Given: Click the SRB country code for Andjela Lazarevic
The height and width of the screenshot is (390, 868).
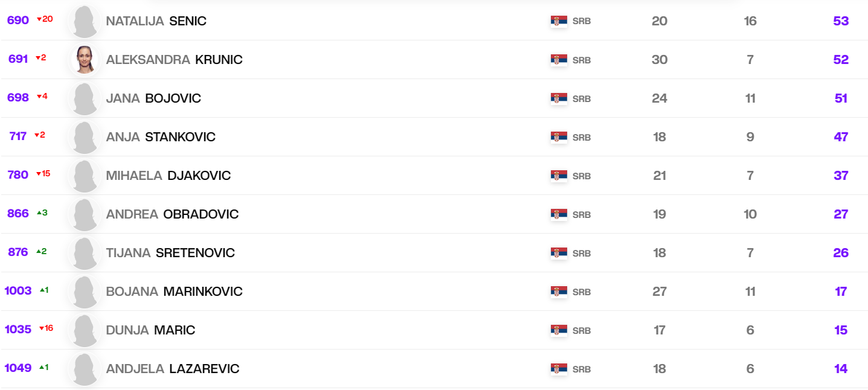Looking at the screenshot, I should pyautogui.click(x=581, y=369).
